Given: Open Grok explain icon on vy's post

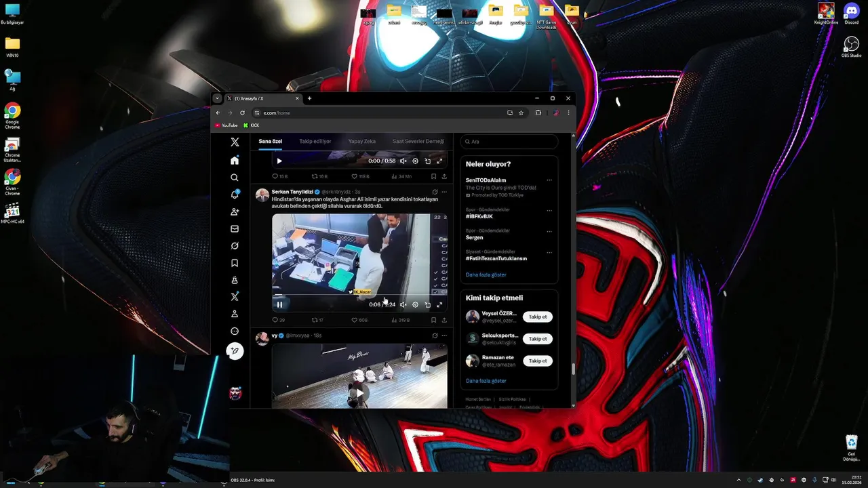Looking at the screenshot, I should click(x=435, y=335).
